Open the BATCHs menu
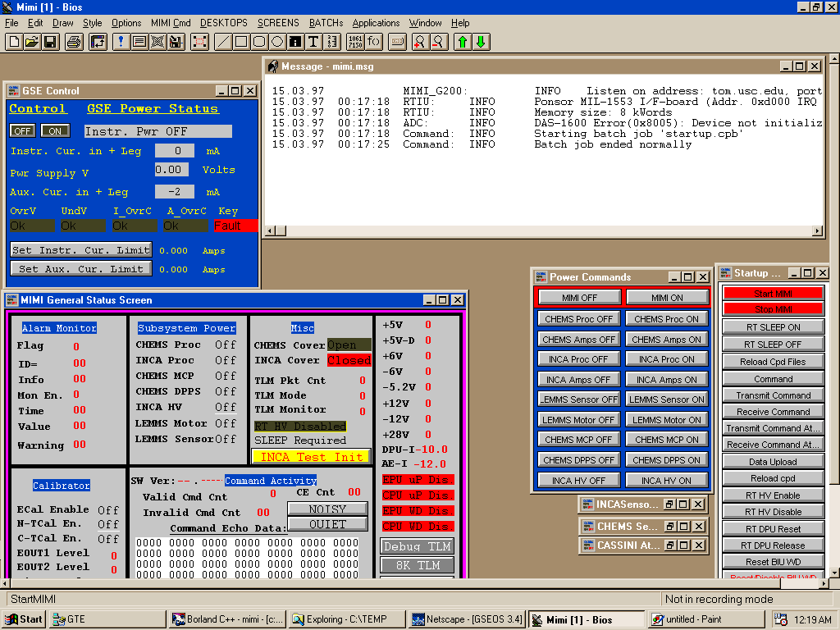Image resolution: width=840 pixels, height=630 pixels. pos(326,23)
